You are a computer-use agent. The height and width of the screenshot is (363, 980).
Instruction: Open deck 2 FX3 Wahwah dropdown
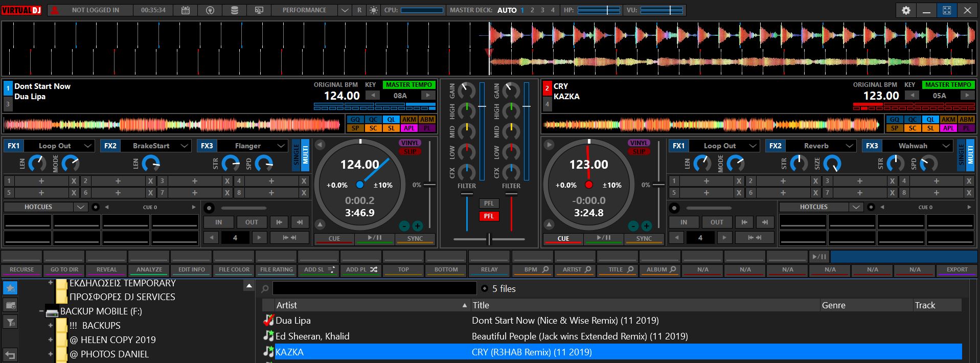click(x=946, y=146)
